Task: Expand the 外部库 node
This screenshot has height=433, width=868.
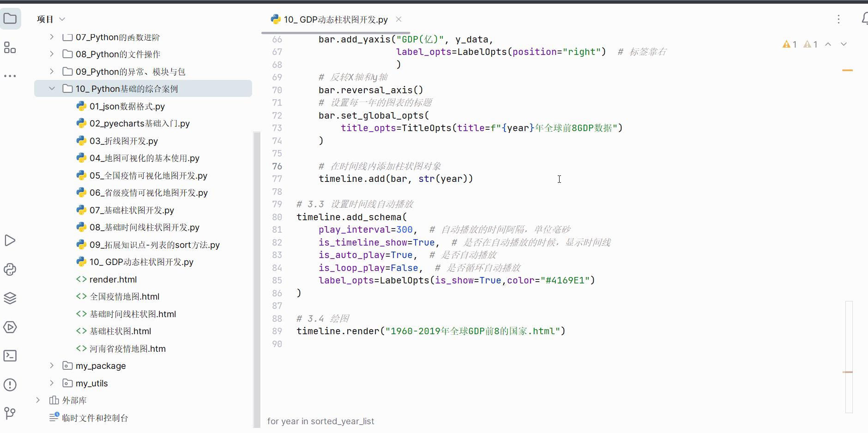Action: [38, 400]
